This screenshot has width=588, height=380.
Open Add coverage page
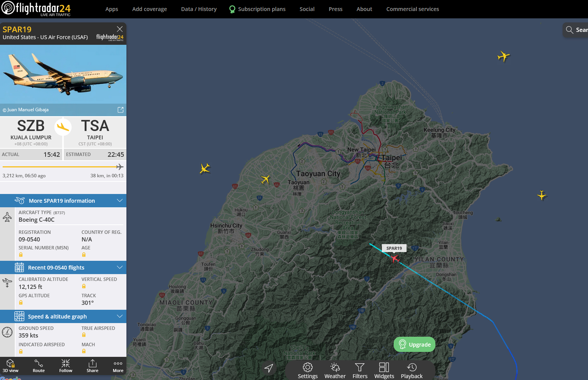pyautogui.click(x=150, y=9)
